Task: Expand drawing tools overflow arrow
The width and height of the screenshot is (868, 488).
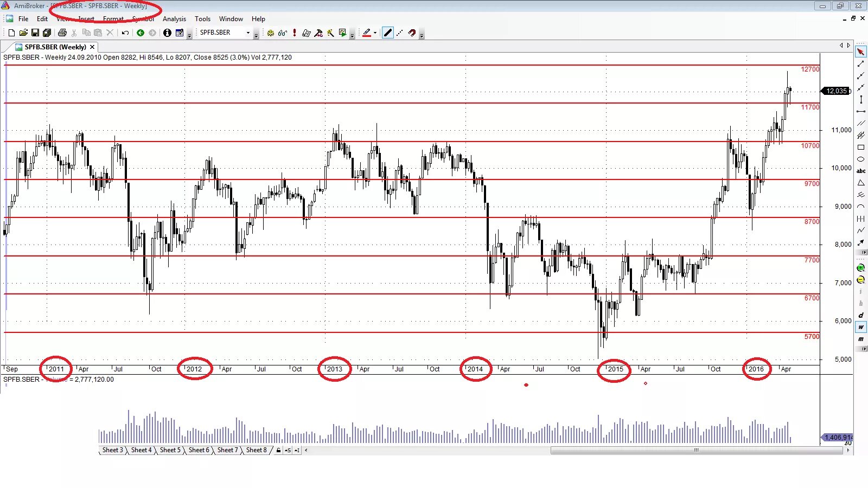Action: coord(861,253)
